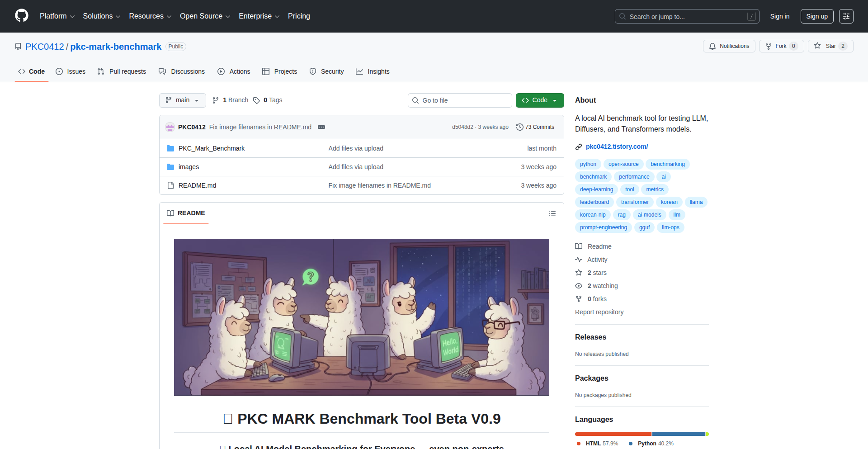Select the llm-ops topic tag

click(x=670, y=227)
